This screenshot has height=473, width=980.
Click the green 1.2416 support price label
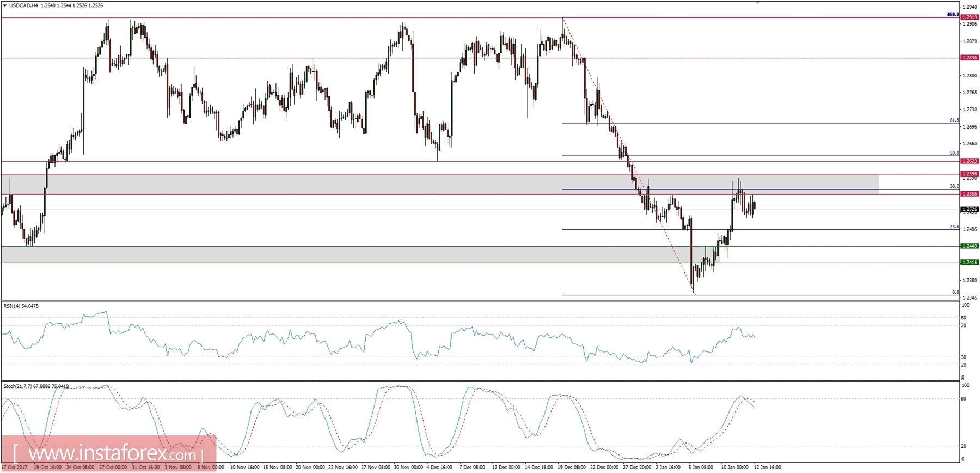(969, 263)
